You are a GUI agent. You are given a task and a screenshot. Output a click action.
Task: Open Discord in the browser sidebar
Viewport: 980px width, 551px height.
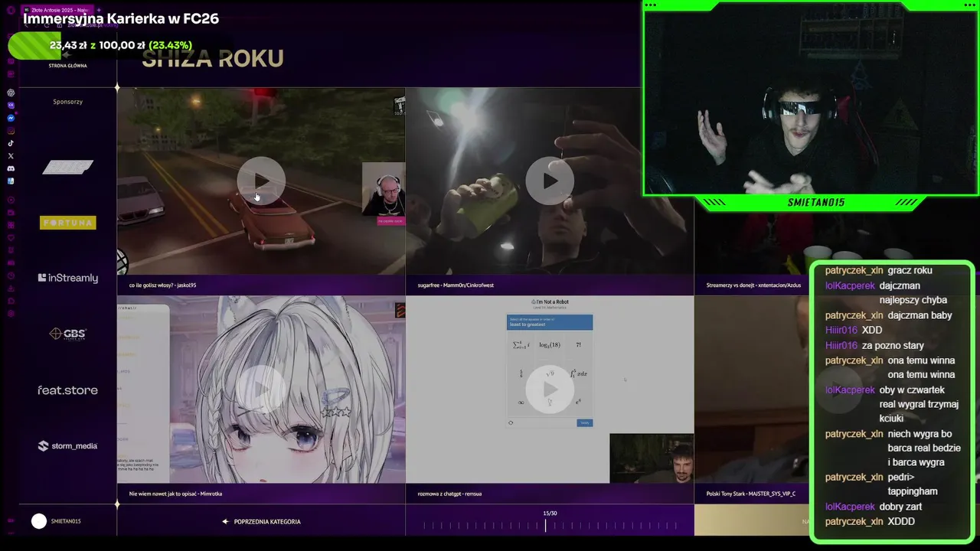click(11, 168)
